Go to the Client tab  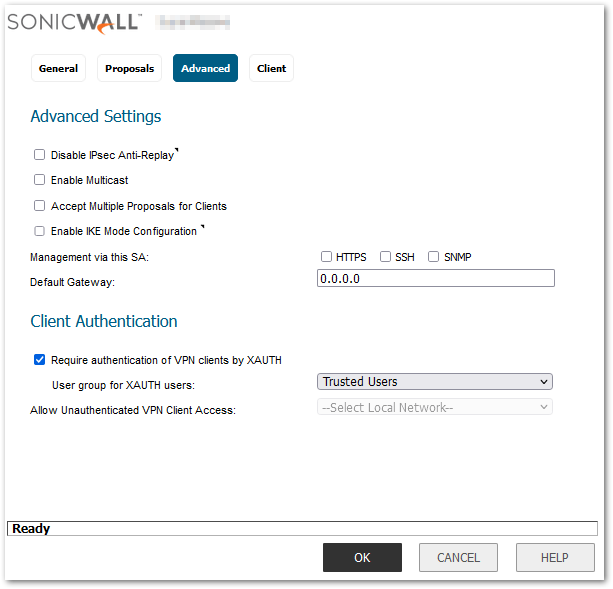(x=271, y=68)
